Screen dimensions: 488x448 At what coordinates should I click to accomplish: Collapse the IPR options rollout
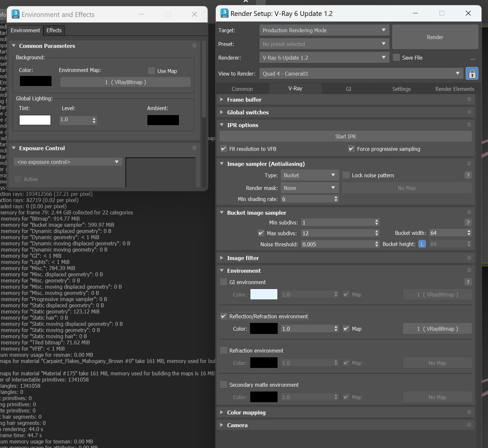coord(222,125)
